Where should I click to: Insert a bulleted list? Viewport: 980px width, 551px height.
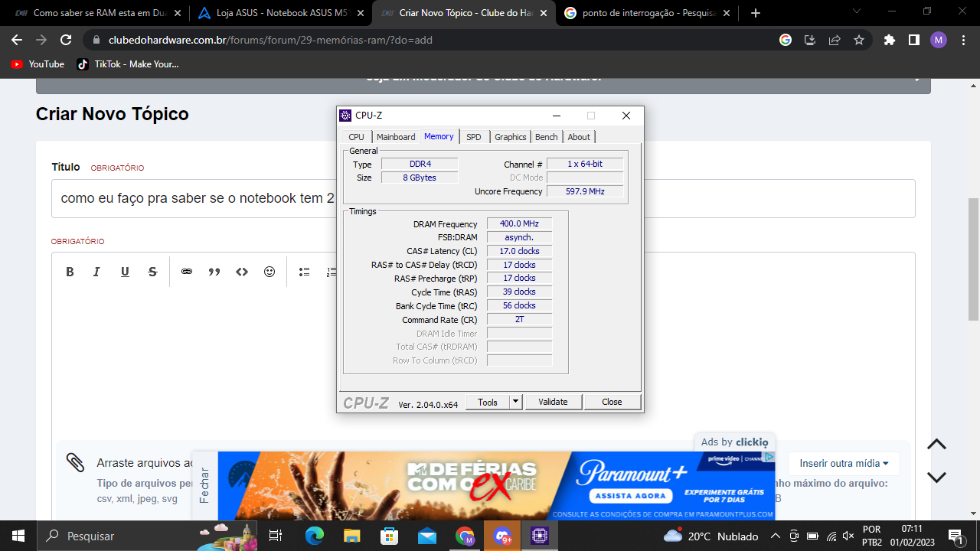[x=304, y=272]
